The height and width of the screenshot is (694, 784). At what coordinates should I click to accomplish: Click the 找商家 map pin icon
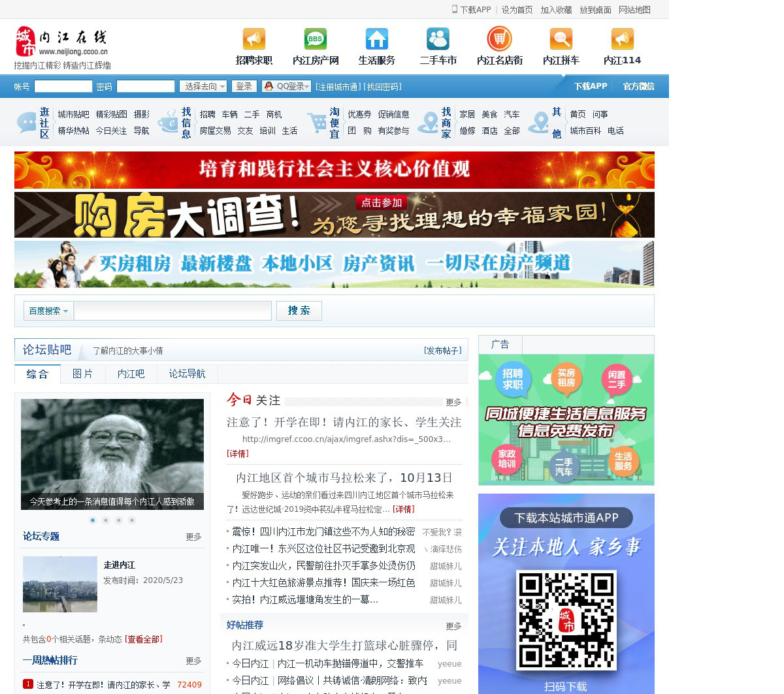429,123
